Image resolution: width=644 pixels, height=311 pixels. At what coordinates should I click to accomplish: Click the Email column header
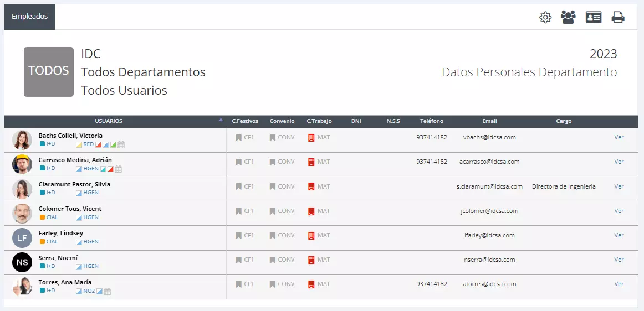tap(489, 121)
